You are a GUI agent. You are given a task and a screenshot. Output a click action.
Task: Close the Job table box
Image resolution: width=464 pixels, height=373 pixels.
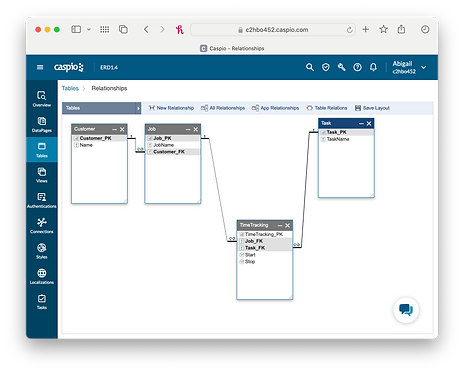pyautogui.click(x=196, y=129)
